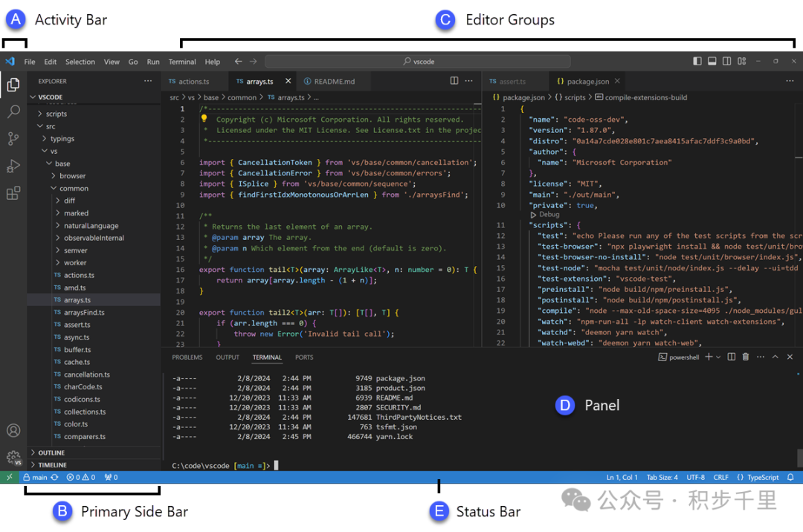
Task: Expand the TIMELINE section
Action: pos(94,465)
